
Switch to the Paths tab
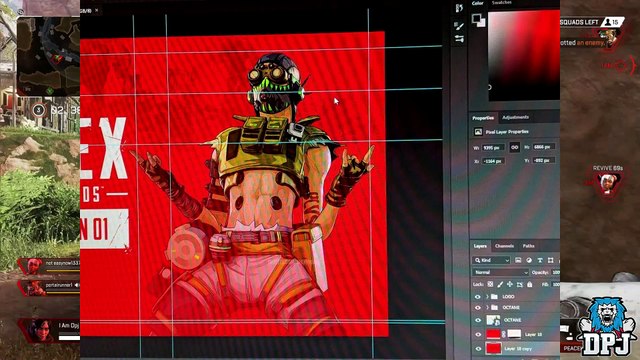(529, 246)
